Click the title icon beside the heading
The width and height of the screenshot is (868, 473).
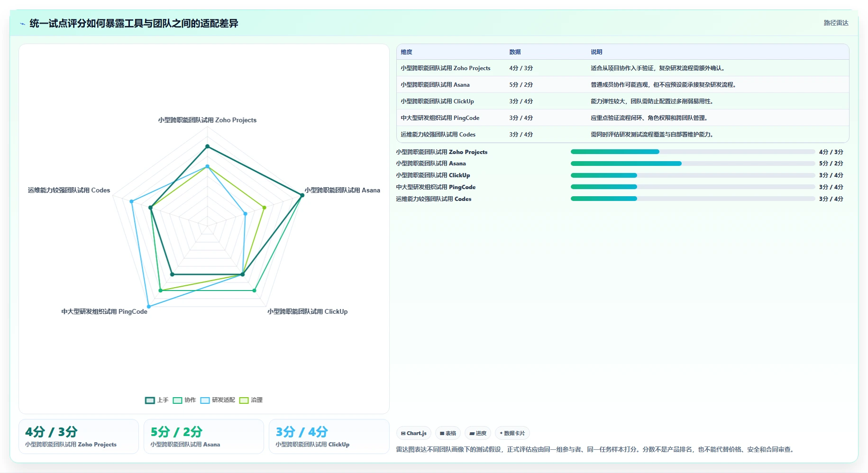22,24
